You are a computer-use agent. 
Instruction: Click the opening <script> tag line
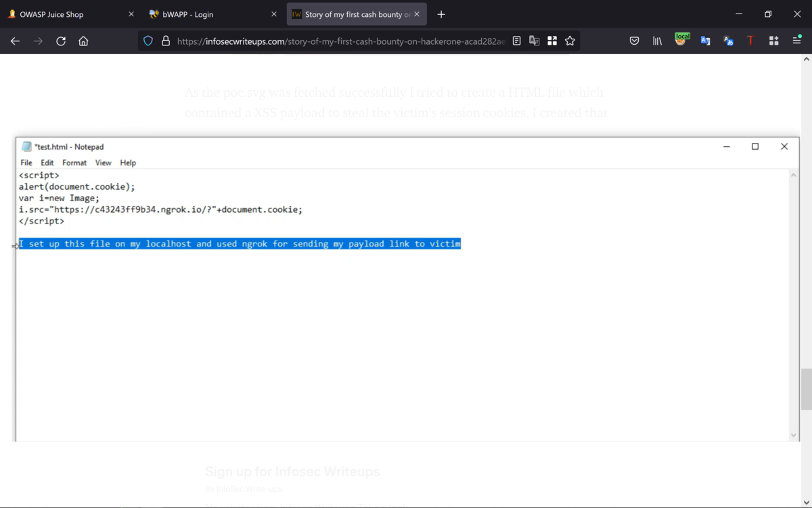39,175
